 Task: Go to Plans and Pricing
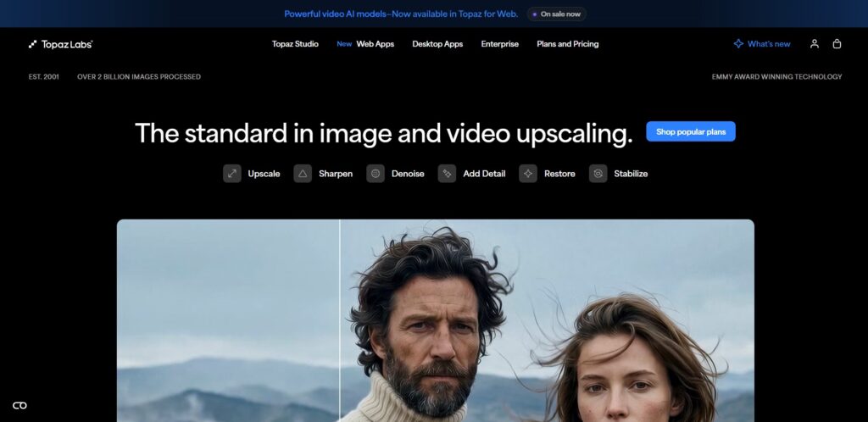[567, 44]
